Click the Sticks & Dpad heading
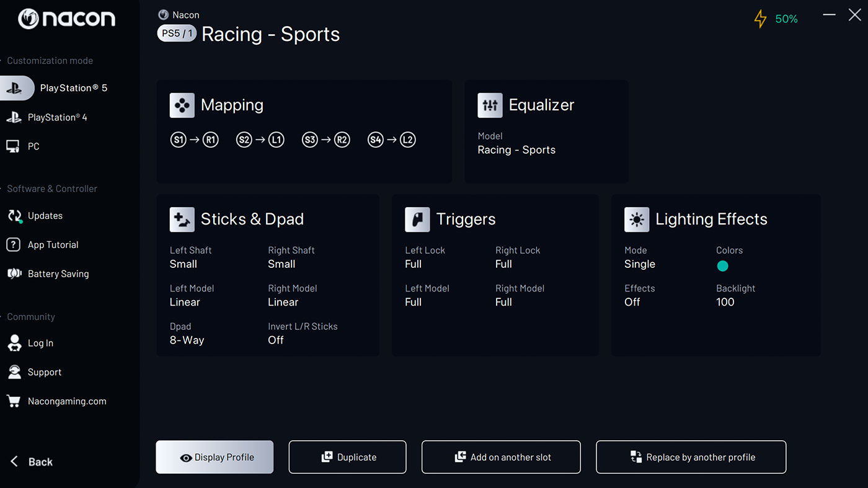Image resolution: width=868 pixels, height=488 pixels. pyautogui.click(x=252, y=220)
